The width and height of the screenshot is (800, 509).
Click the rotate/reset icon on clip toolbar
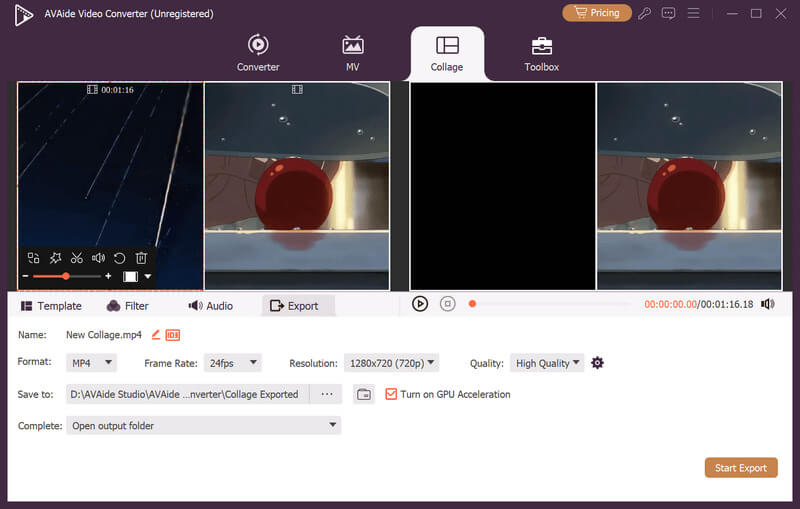(x=119, y=258)
